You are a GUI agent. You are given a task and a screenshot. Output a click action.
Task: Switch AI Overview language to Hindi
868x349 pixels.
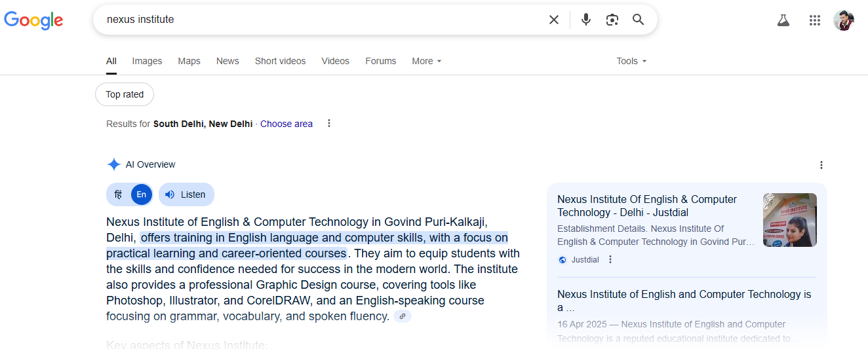click(x=119, y=194)
